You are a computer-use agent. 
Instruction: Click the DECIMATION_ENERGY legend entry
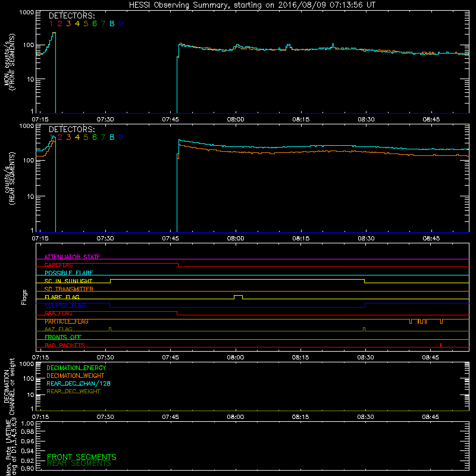[x=76, y=368]
